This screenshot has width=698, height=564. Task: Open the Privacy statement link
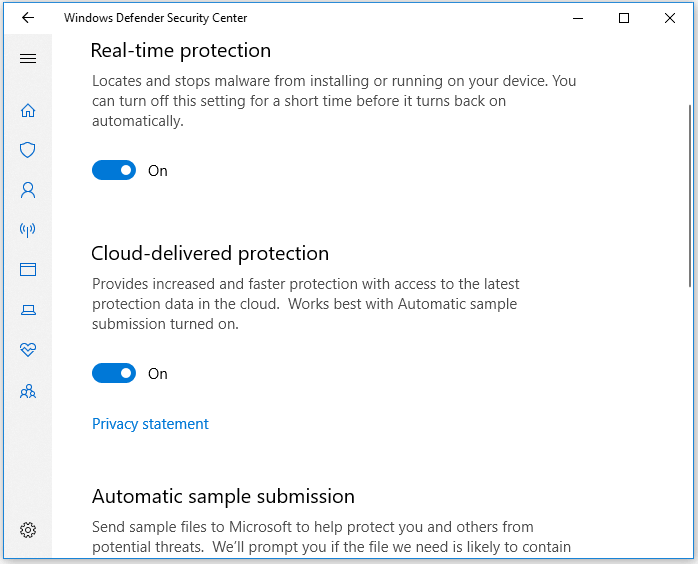(150, 424)
